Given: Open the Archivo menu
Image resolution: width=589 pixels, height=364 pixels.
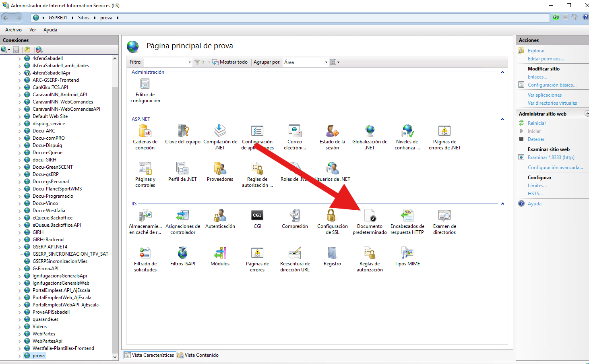Looking at the screenshot, I should click(13, 30).
